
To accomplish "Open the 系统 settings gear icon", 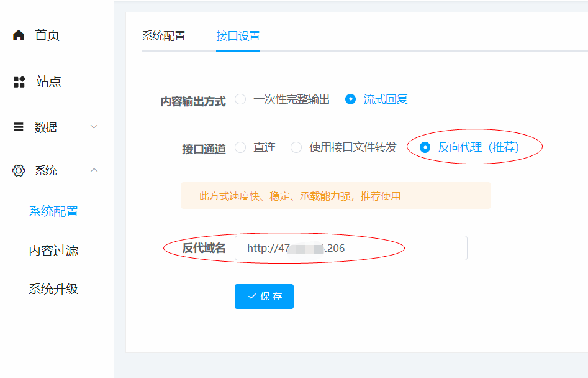I will pos(18,170).
